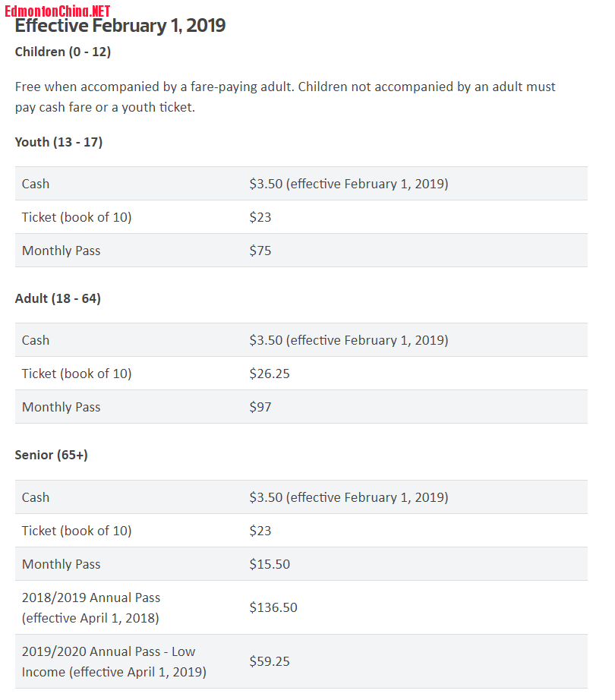Select the Senior Monthly Pass $15.50 price
Image resolution: width=615 pixels, height=700 pixels.
[x=270, y=564]
